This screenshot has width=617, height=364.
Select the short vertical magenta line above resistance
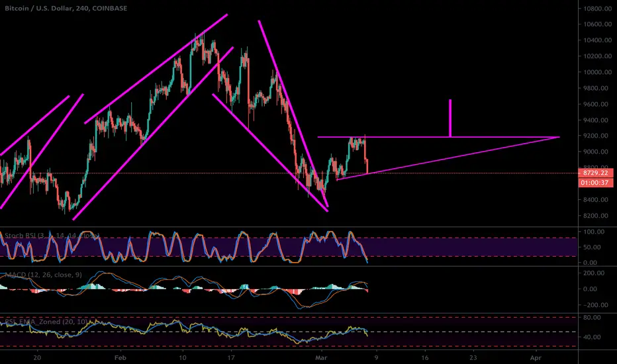coord(450,118)
